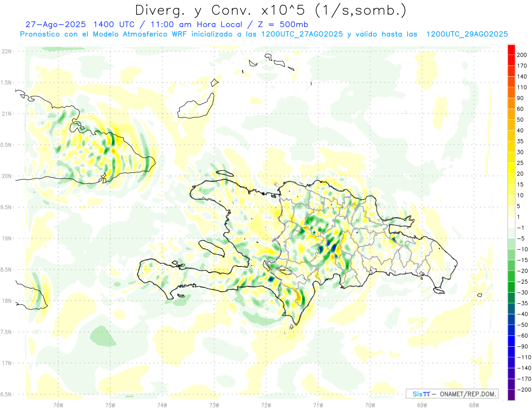532x411 pixels.
Task: Click longitude label '69W'
Action: click(422, 405)
